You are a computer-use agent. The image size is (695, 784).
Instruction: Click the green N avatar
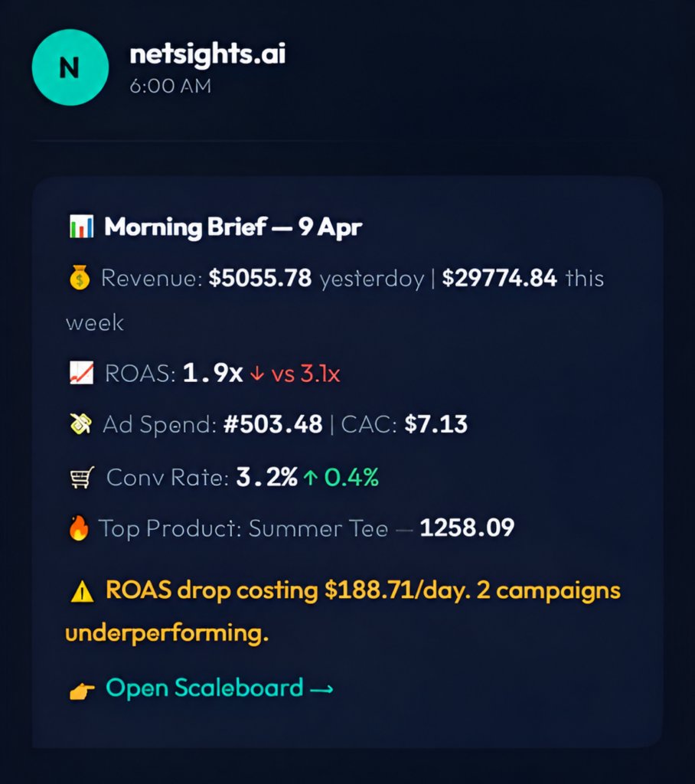pos(70,67)
